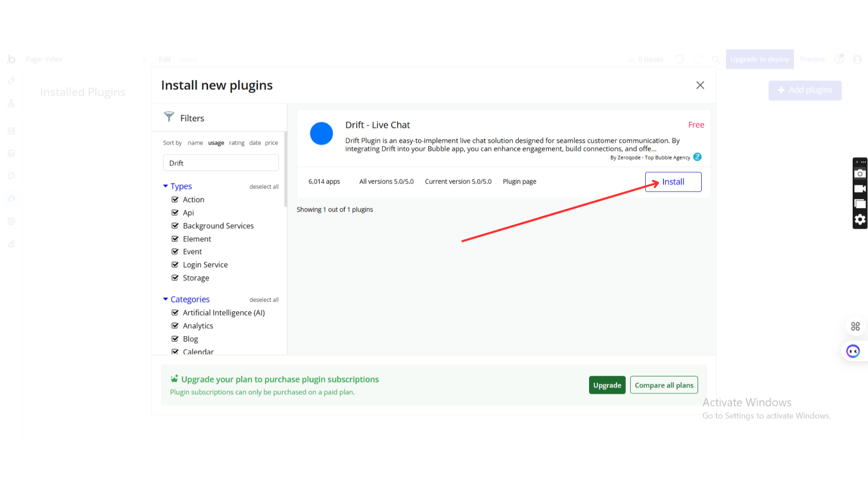Open the Styles palette icon in sidebar

[x=11, y=176]
